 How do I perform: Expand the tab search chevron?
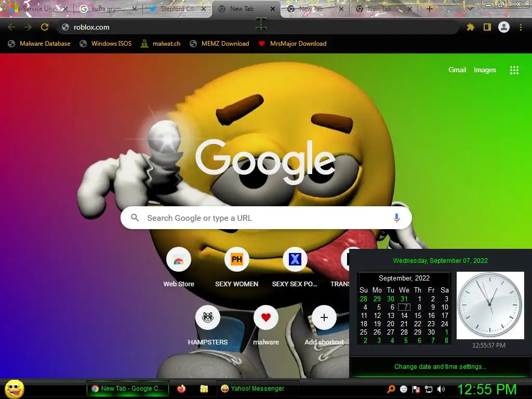(x=470, y=9)
